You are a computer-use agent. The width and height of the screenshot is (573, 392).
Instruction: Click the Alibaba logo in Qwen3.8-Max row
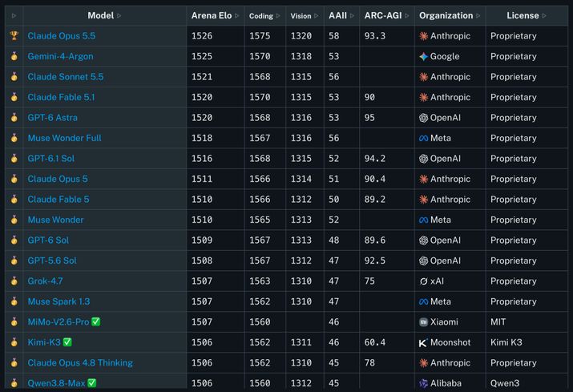point(423,383)
